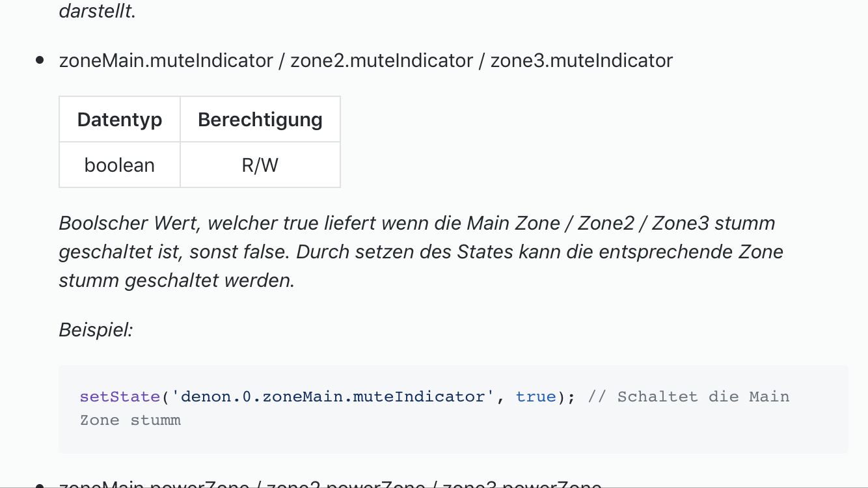The image size is (868, 488).
Task: Click the bullet point before zoneMain.muteIndicator
Action: (40, 61)
